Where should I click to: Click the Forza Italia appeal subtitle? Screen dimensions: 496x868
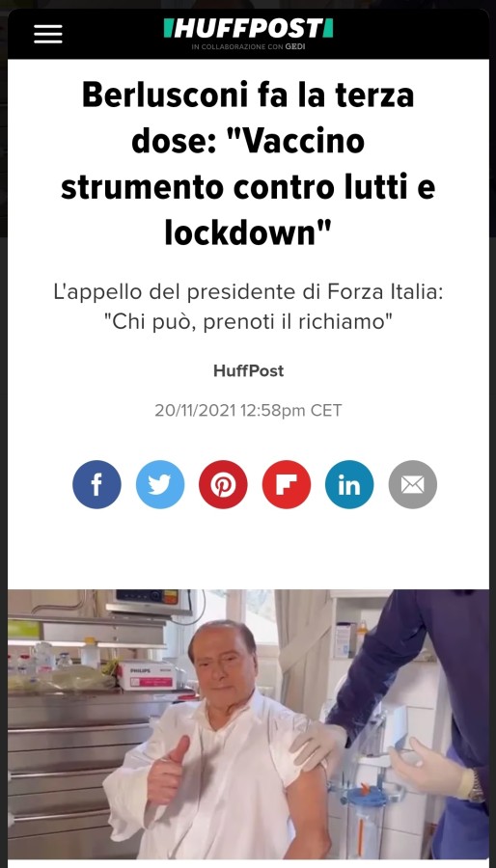coord(248,307)
